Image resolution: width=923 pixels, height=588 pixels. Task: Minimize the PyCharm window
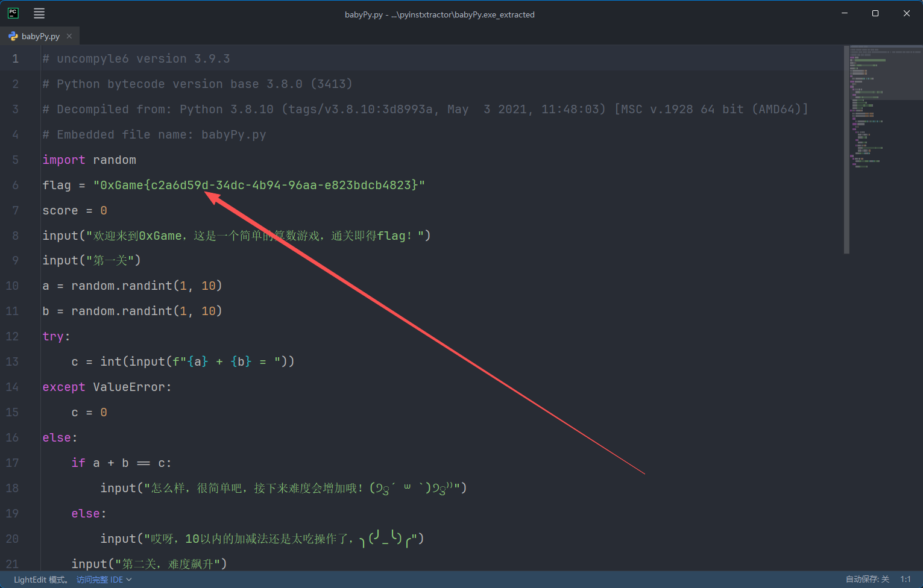click(x=845, y=13)
